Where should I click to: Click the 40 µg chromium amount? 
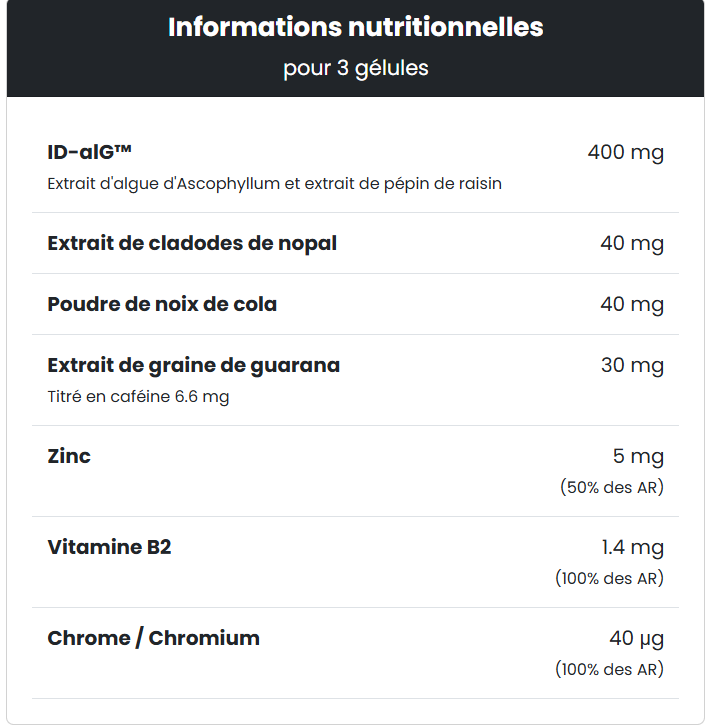[637, 639]
